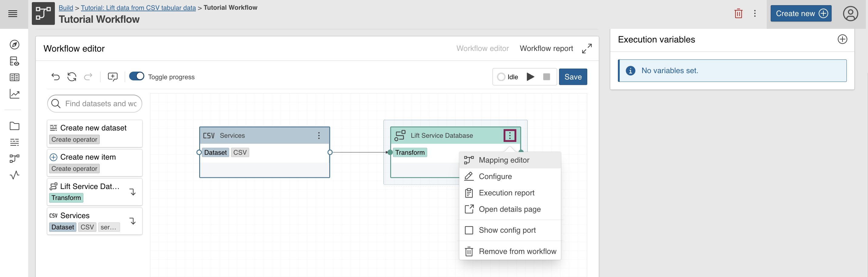Click Transform tag on the Lift Service node
This screenshot has width=868, height=277.
(410, 153)
